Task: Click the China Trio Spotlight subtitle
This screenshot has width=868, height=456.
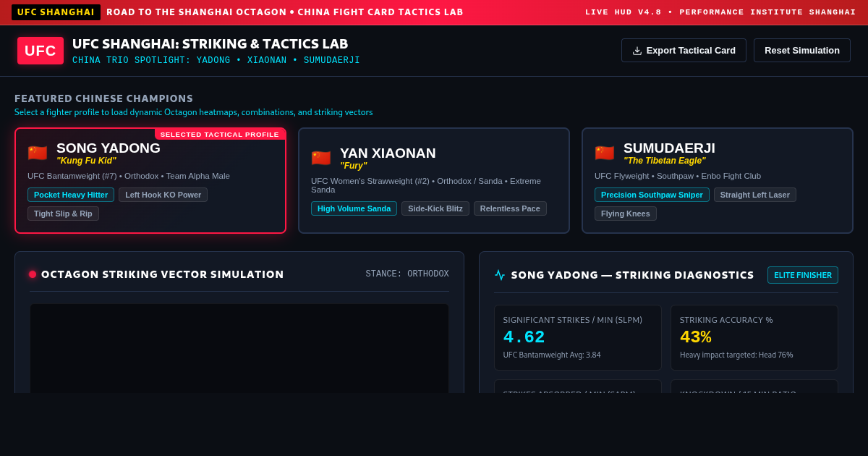Action: (216, 60)
